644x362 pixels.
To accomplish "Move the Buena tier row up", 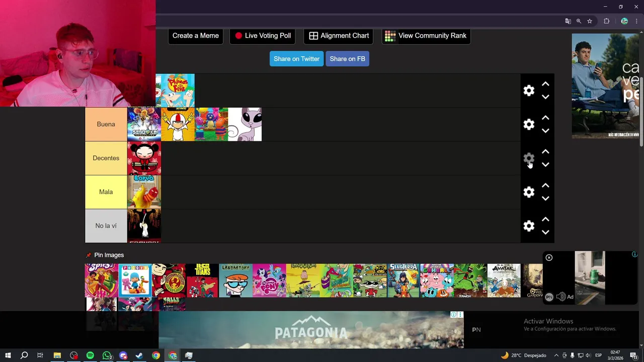I will [x=545, y=118].
